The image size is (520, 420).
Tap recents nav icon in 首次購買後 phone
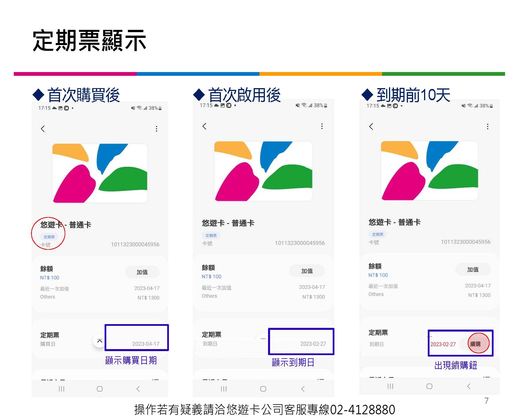(x=61, y=389)
